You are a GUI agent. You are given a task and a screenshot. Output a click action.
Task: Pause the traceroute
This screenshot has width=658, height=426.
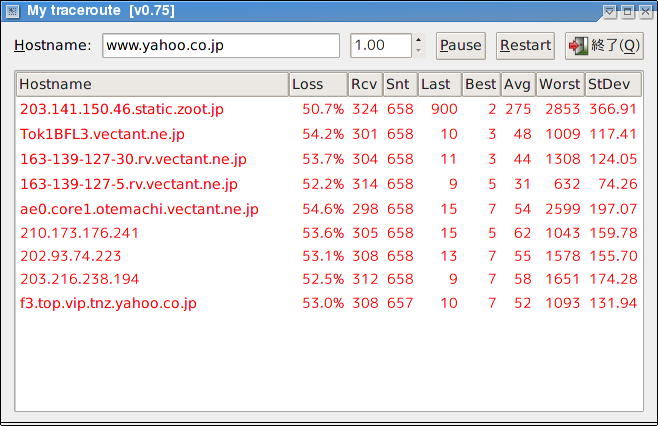(x=461, y=46)
